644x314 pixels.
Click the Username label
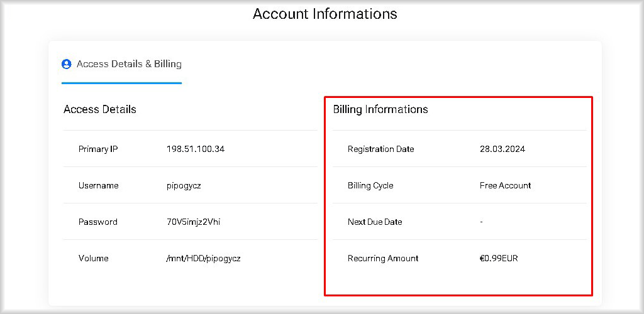tap(98, 186)
